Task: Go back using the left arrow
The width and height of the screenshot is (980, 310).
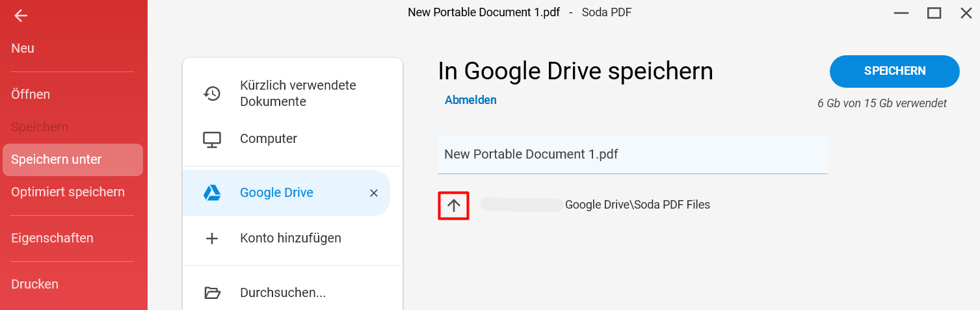Action: 21,15
